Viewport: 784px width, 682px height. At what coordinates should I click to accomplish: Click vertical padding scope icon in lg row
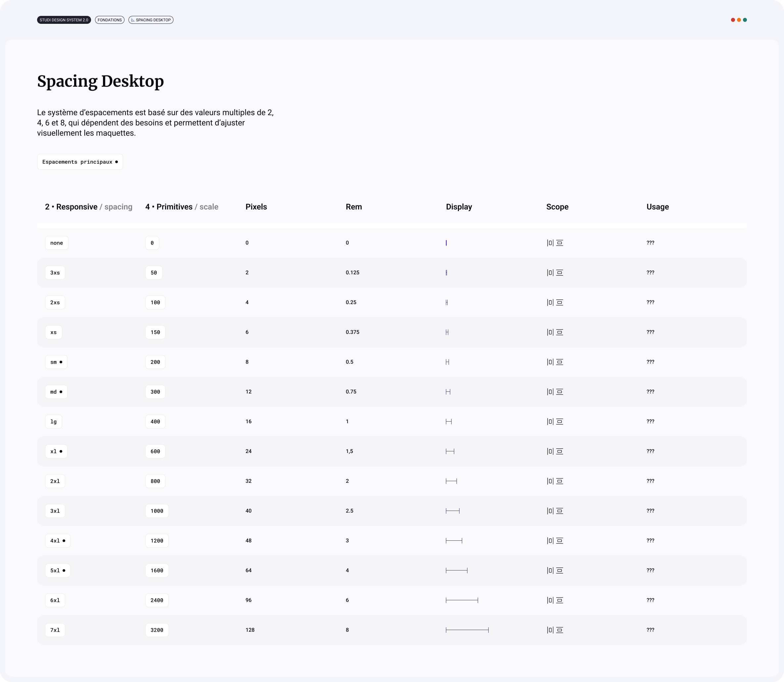click(559, 422)
